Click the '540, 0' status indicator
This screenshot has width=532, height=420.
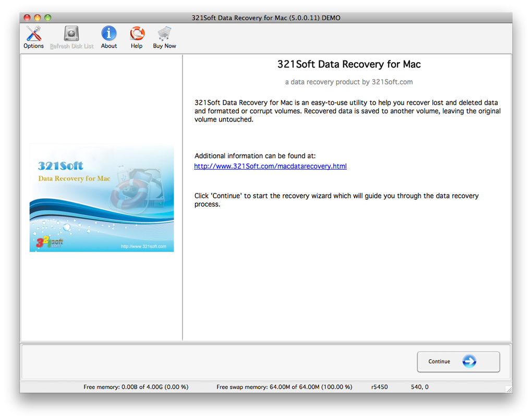pos(419,387)
